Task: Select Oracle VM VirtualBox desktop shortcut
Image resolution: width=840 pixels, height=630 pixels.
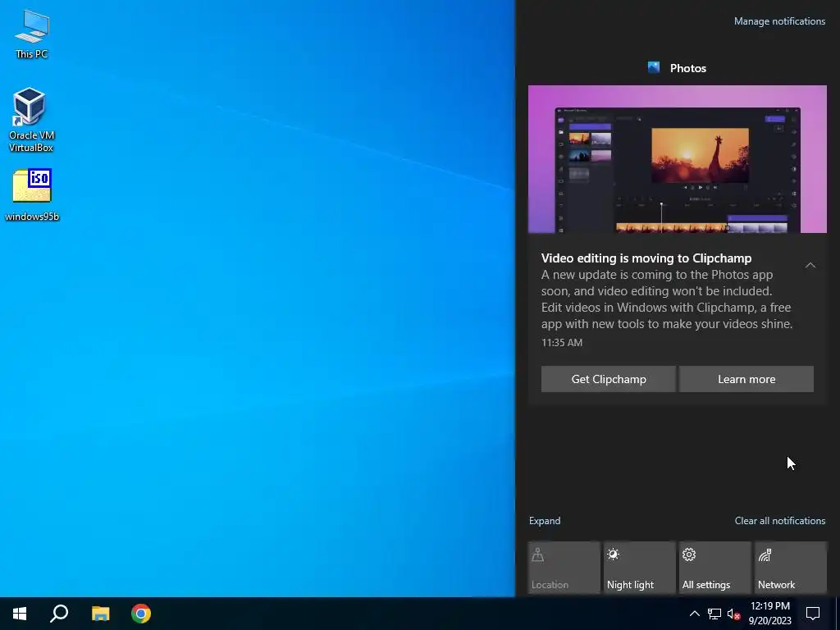Action: [31, 120]
